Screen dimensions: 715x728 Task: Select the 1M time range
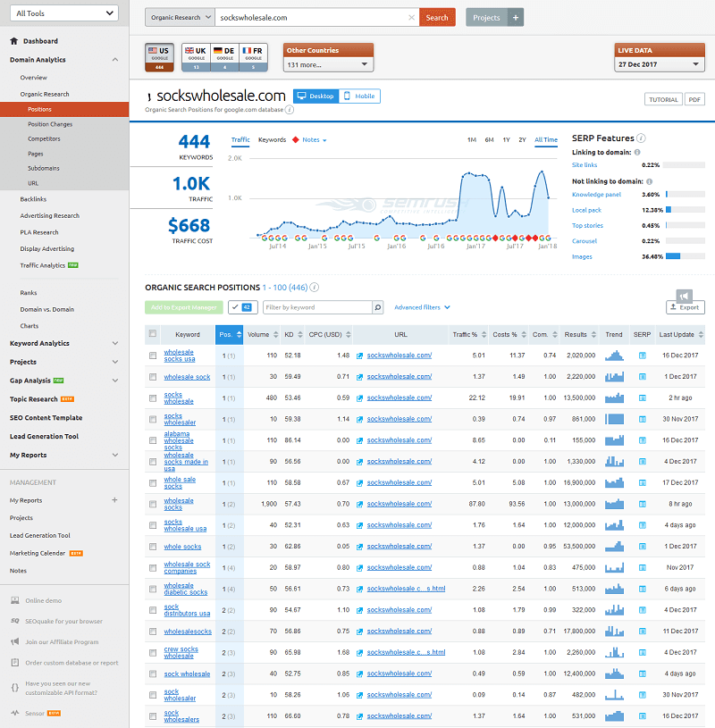coord(472,139)
